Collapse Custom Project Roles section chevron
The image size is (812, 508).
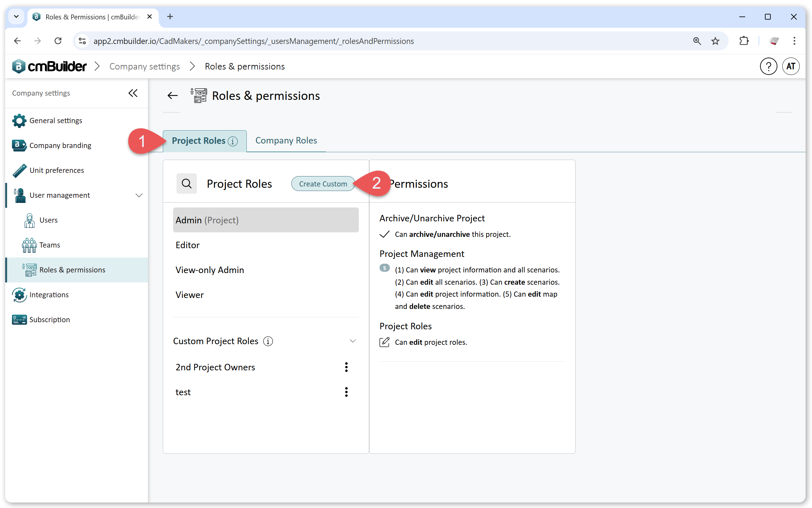[x=353, y=341]
